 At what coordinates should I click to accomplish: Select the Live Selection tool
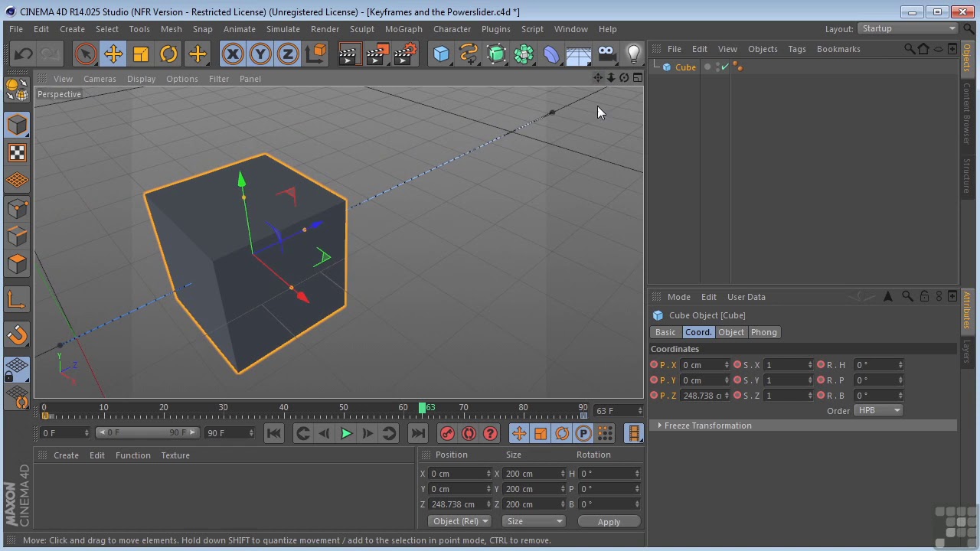point(86,54)
